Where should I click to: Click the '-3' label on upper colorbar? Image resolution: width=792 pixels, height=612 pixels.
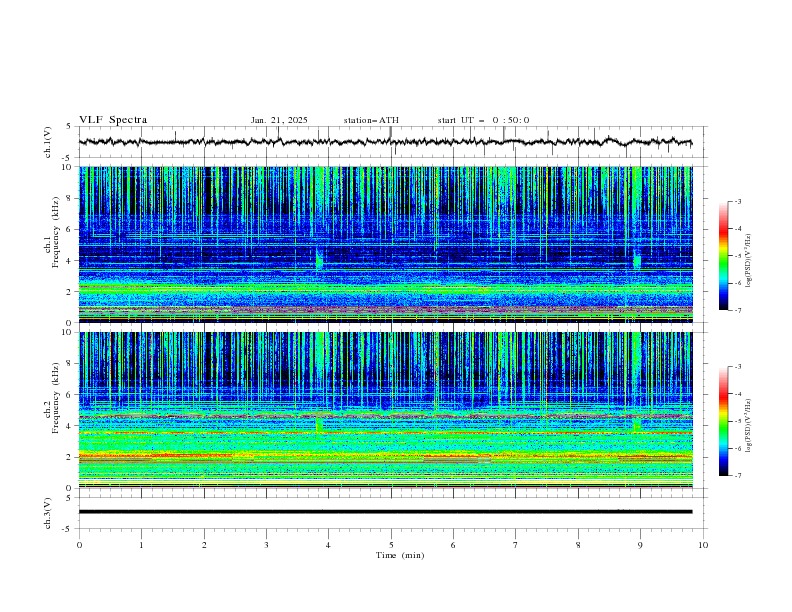point(737,201)
